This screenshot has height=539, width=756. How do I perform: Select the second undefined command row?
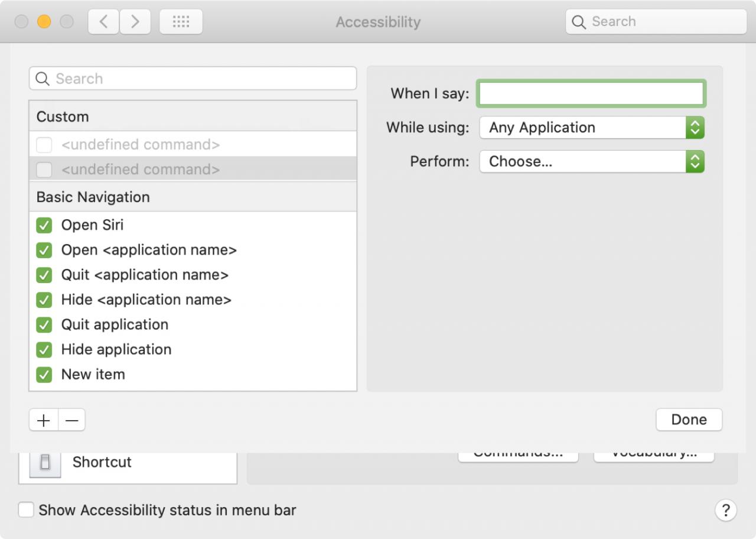(x=193, y=169)
